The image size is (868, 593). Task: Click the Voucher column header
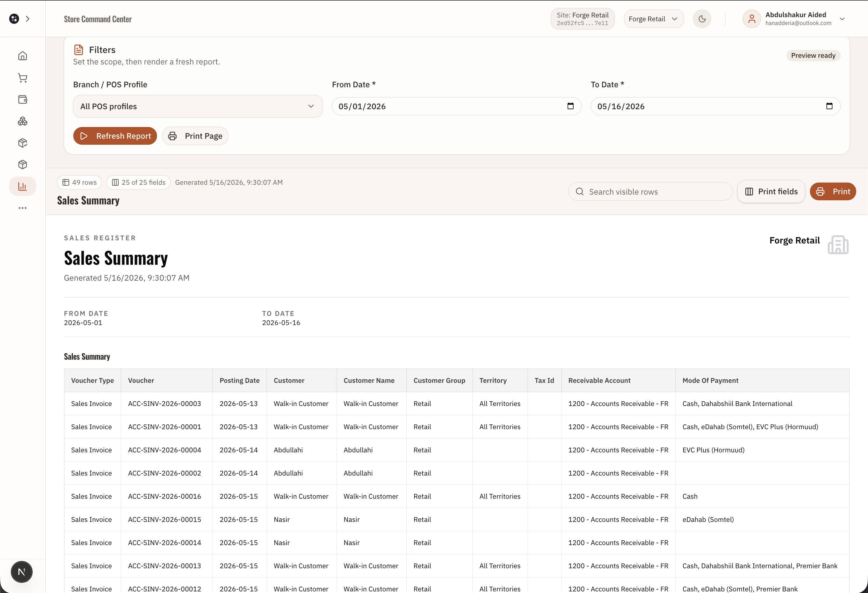tap(167, 380)
